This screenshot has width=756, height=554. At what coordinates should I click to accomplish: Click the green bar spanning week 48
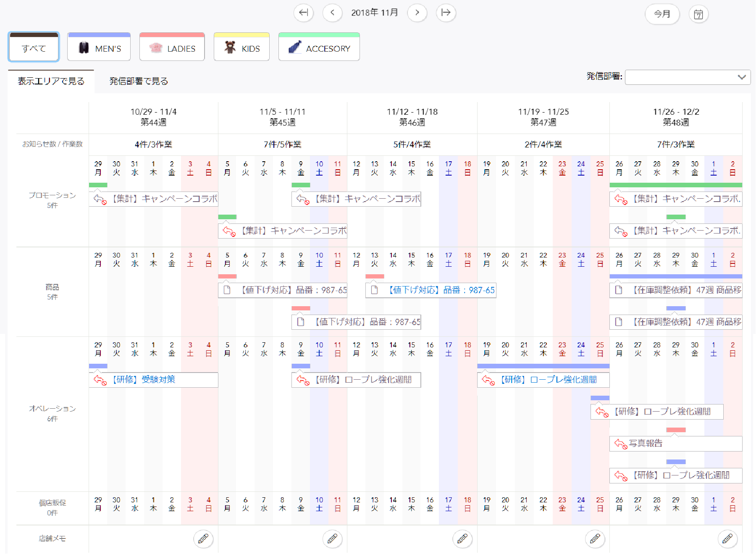[x=675, y=185]
